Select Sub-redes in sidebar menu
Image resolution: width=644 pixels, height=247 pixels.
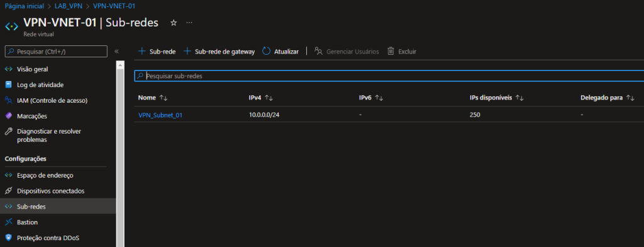pos(58,207)
